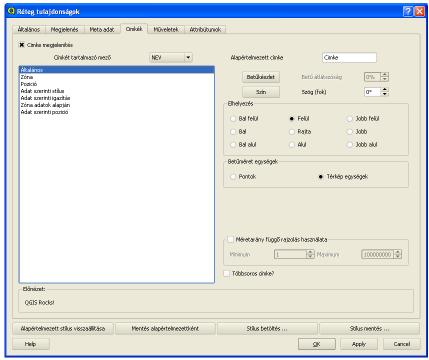
Task: Enable Méretarány függő rajzolás használata
Action: click(x=230, y=239)
